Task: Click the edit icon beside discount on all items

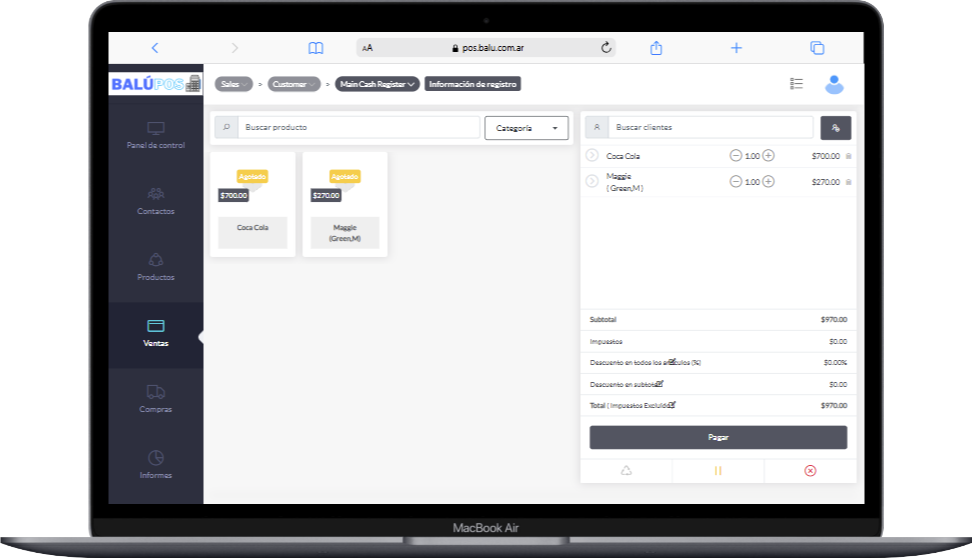Action: pyautogui.click(x=672, y=362)
